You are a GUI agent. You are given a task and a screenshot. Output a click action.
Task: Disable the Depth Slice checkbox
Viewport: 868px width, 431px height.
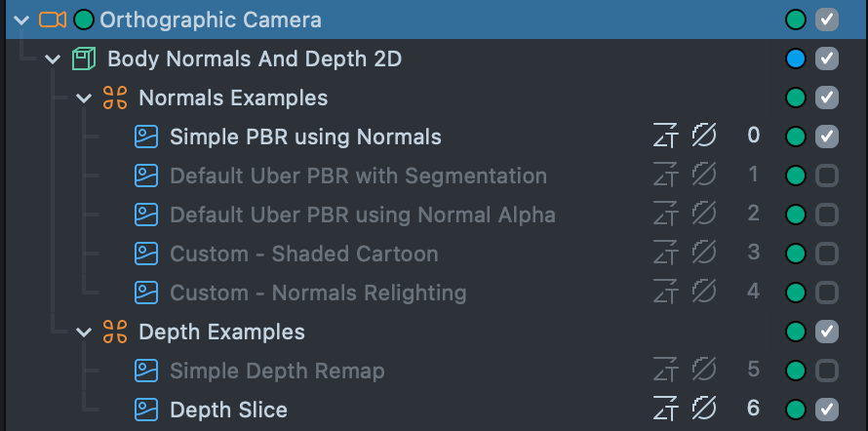(x=826, y=410)
